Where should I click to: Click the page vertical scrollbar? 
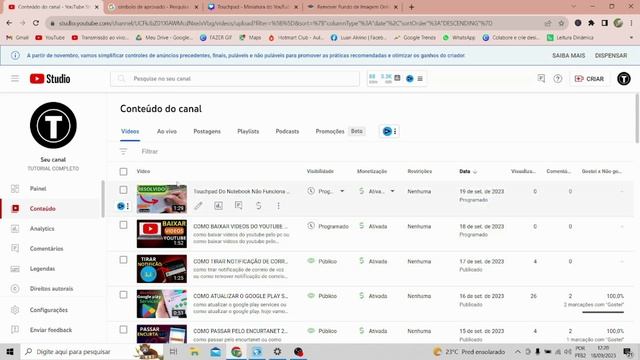(x=637, y=118)
